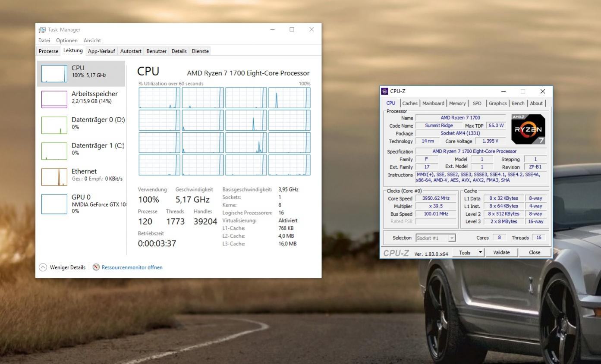Open the Tools dropdown arrow in CPU-Z
Viewport: 601px width, 364px height.
pyautogui.click(x=481, y=253)
